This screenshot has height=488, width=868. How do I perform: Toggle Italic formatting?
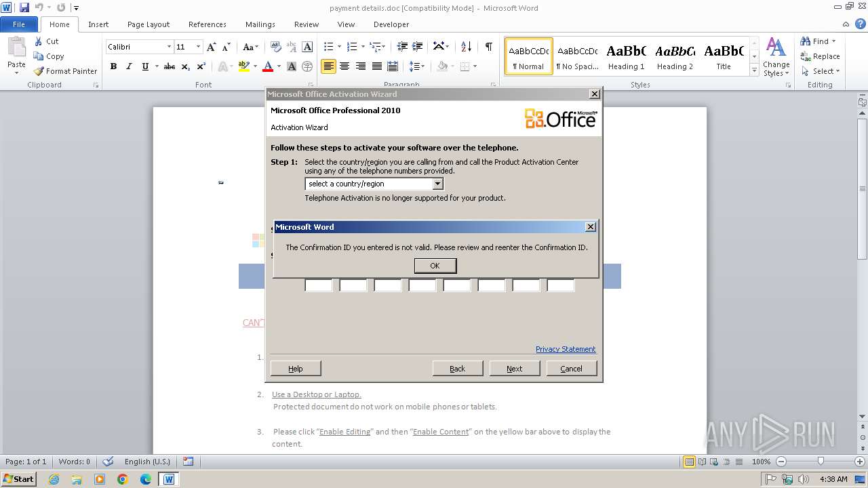129,66
